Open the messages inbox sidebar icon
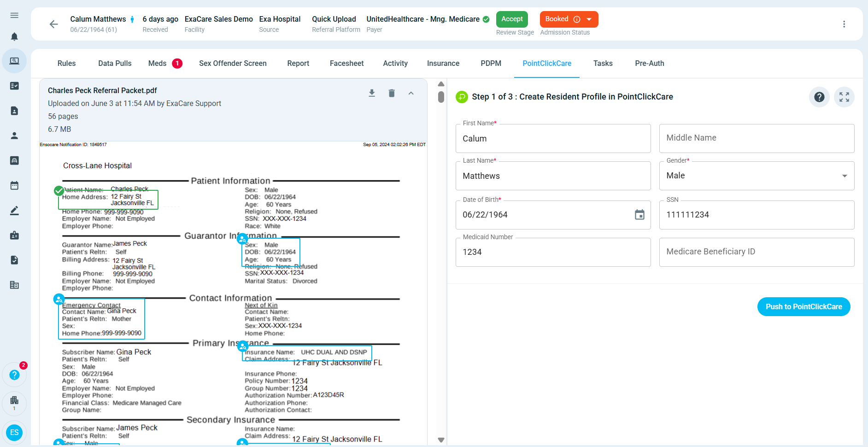Screen dimensions: 868x447 click(x=14, y=160)
